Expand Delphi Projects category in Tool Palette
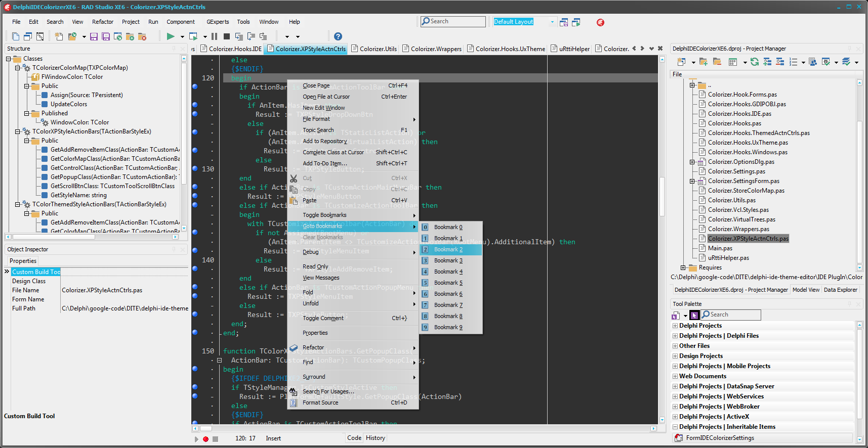Image resolution: width=868 pixels, height=448 pixels. [675, 326]
